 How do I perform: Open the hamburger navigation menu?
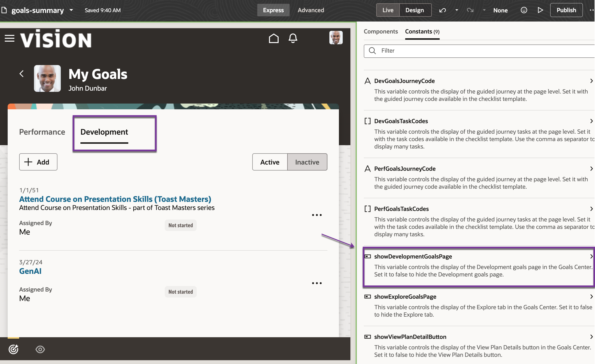tap(10, 38)
